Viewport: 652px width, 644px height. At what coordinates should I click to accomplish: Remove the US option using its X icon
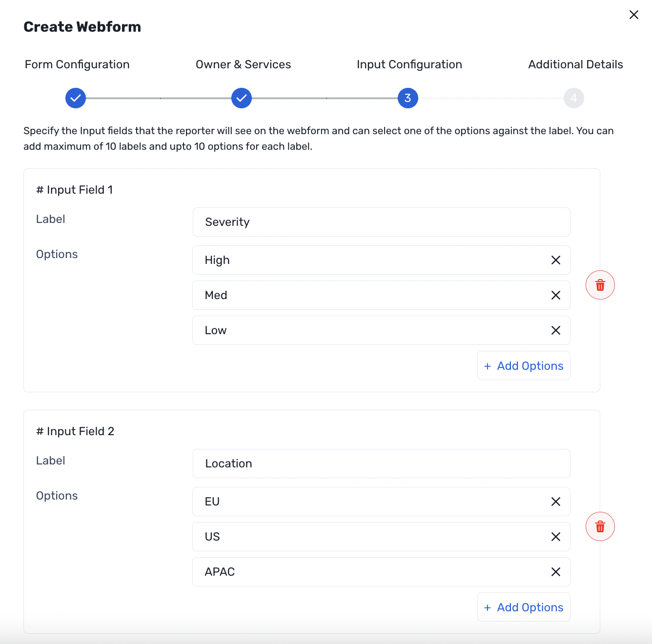click(x=555, y=537)
